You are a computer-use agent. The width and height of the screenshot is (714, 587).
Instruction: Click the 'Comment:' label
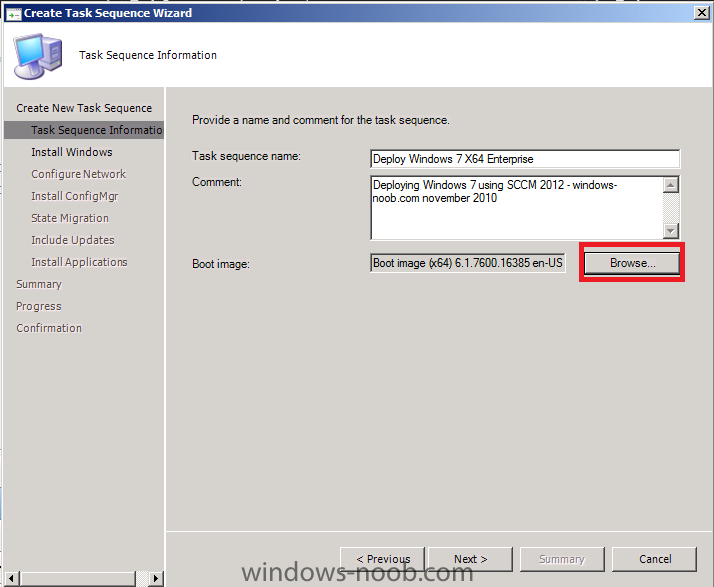(x=217, y=182)
